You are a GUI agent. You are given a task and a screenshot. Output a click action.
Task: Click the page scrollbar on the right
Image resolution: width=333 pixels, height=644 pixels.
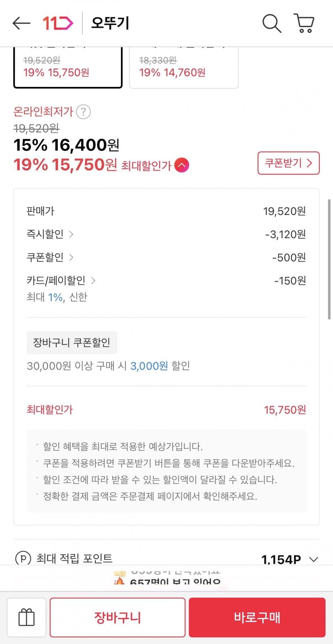point(329,259)
